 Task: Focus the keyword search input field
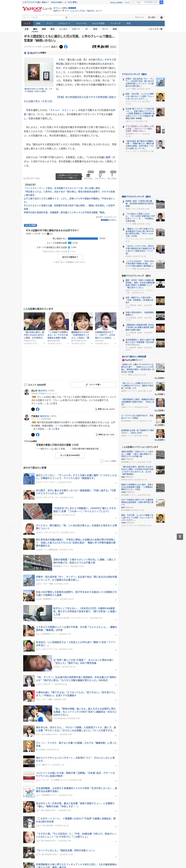(x=44, y=17)
